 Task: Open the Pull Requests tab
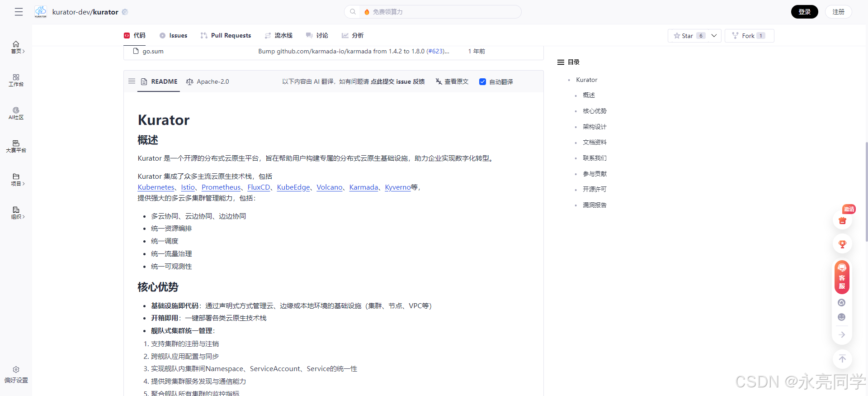click(x=226, y=35)
